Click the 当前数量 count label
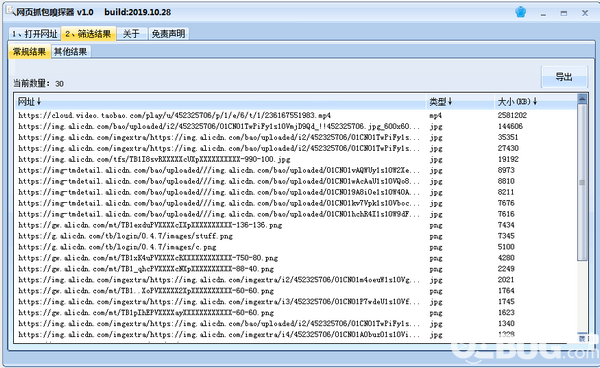This screenshot has height=368, width=600. pyautogui.click(x=39, y=83)
